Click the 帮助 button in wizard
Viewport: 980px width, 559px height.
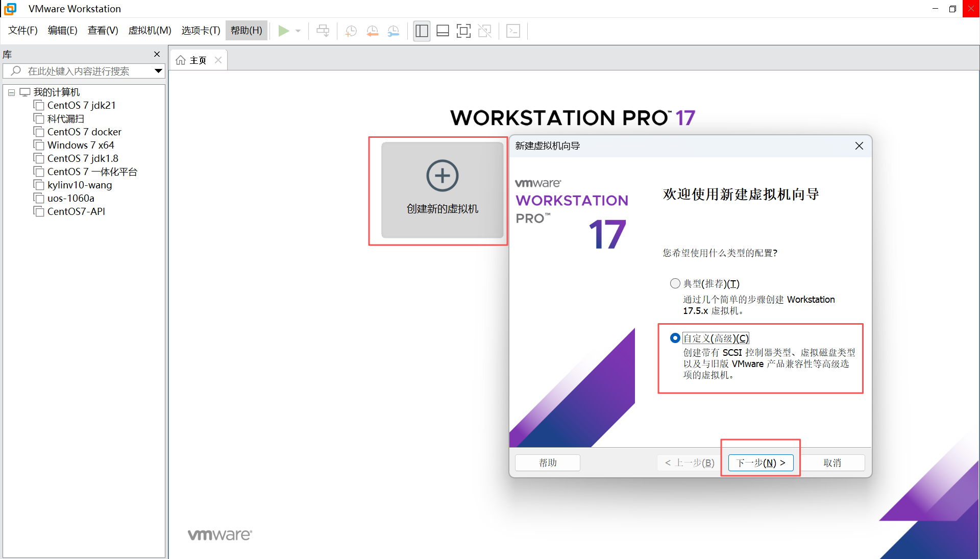click(548, 463)
